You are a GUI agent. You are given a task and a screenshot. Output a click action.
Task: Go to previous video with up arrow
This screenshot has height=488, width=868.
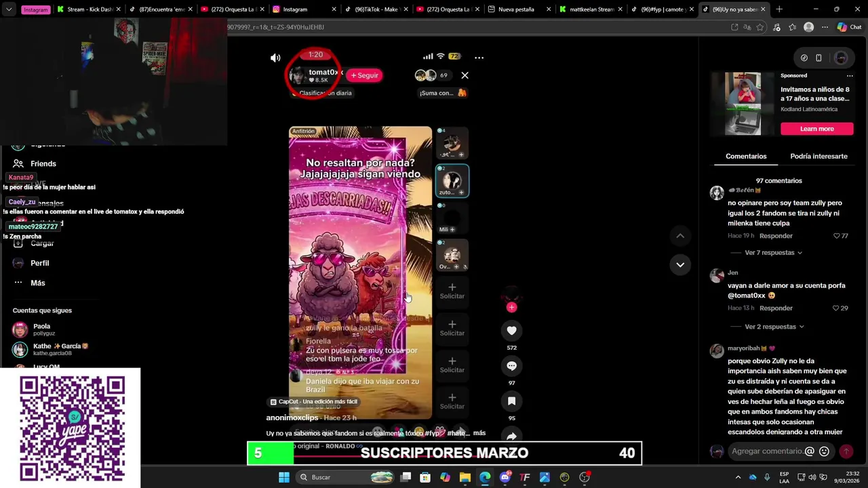680,236
